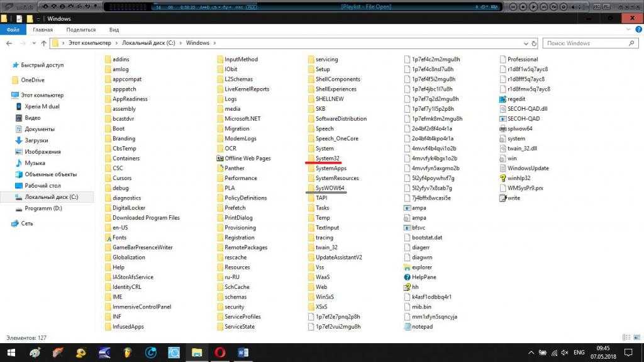Screen dimensions: 644x362
Task: Go up one folder level arrow
Action: (x=43, y=43)
